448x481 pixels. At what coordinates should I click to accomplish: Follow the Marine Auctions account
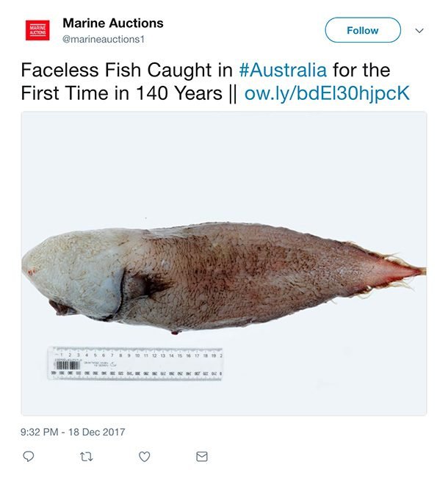[363, 30]
